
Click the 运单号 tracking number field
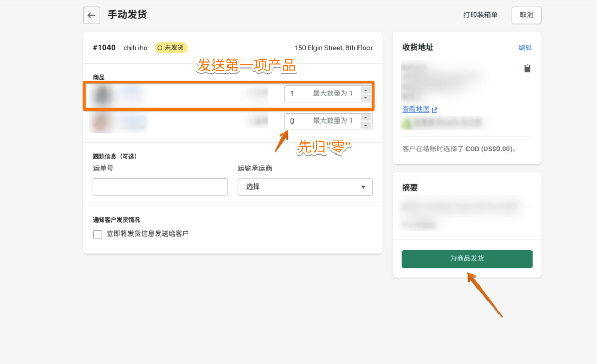tap(160, 187)
